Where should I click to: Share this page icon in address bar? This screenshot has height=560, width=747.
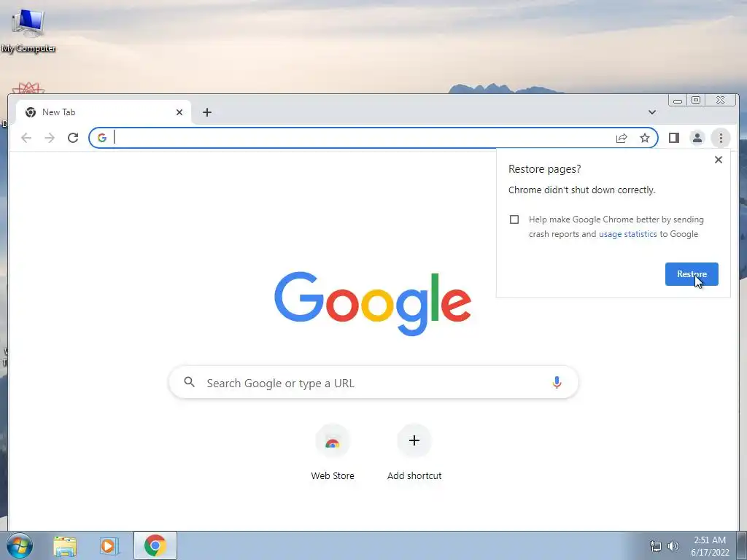622,138
